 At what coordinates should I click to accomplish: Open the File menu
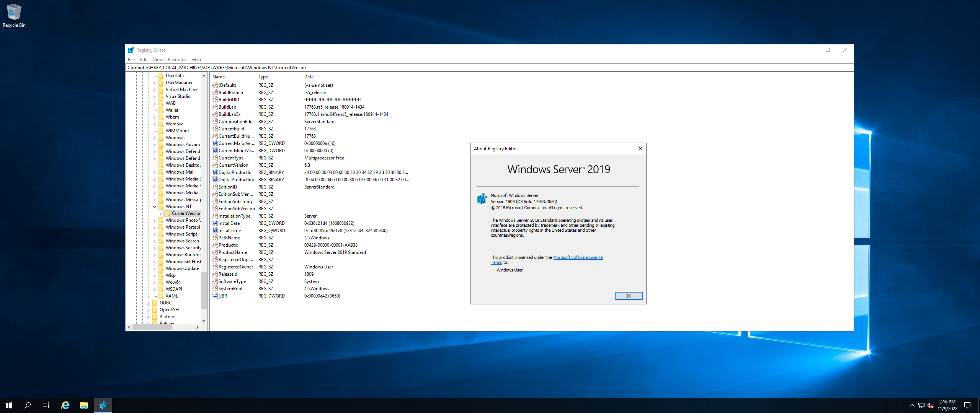pyautogui.click(x=131, y=60)
